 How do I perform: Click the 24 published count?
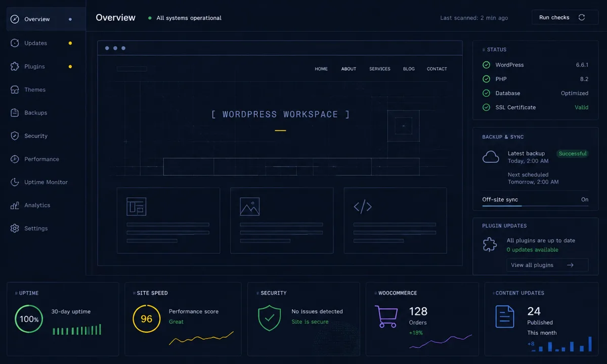534,311
